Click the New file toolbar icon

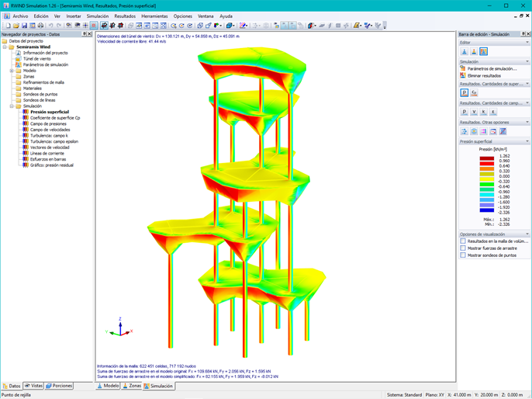[8, 26]
